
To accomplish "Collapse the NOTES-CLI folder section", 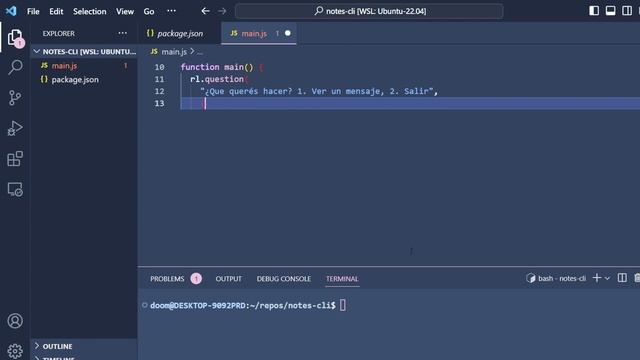I will [84, 51].
